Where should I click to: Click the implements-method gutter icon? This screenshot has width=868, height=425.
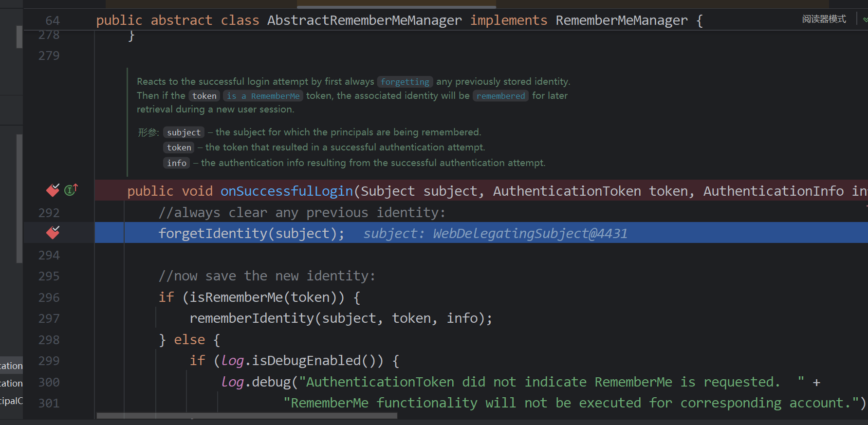coord(71,190)
